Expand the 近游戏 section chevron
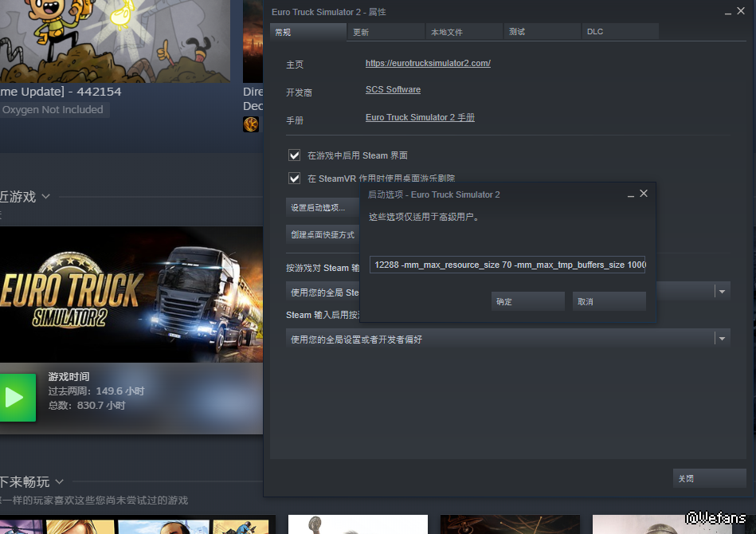Viewport: 756px width, 534px height. 45,196
